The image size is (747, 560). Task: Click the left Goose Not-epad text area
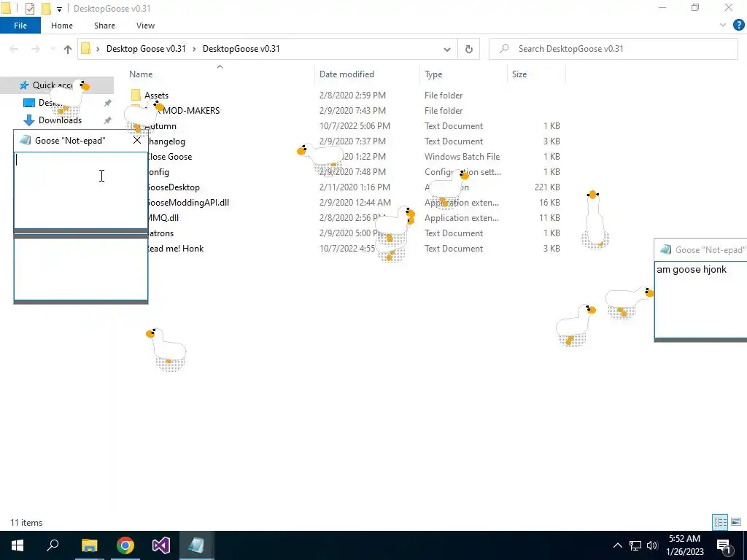click(x=81, y=190)
